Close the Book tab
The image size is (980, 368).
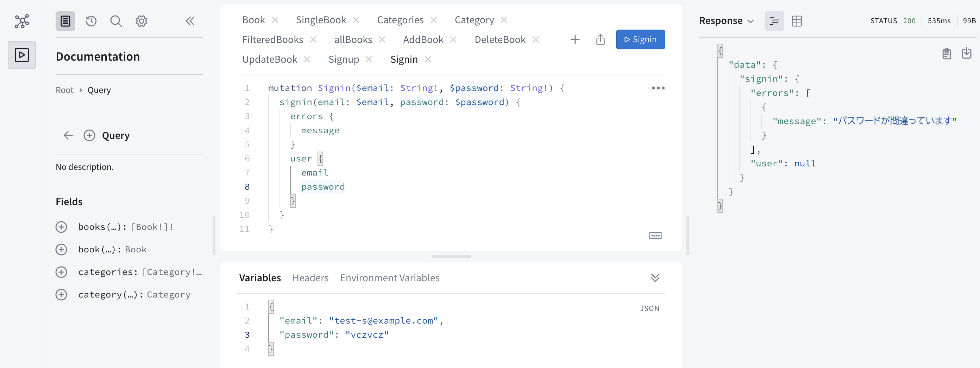pos(275,20)
